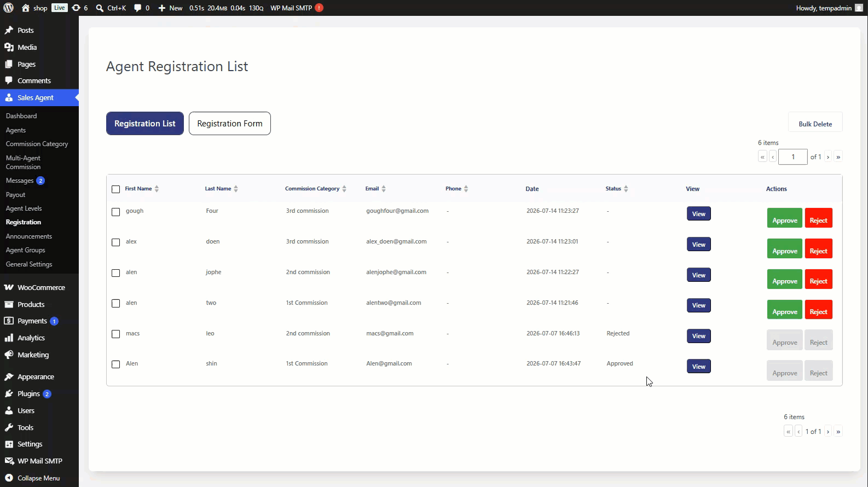Approve goughfour@gmail.com registration
The height and width of the screenshot is (487, 868).
coord(784,218)
